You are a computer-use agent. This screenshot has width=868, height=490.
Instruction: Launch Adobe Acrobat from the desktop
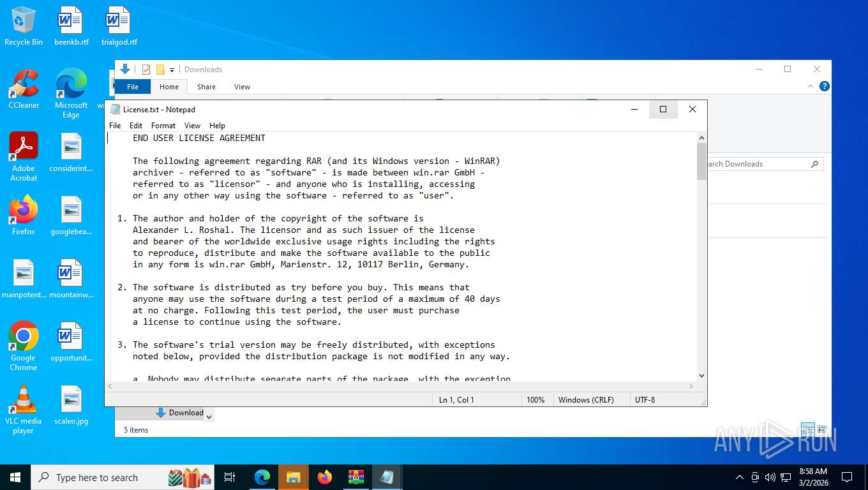pos(24,157)
